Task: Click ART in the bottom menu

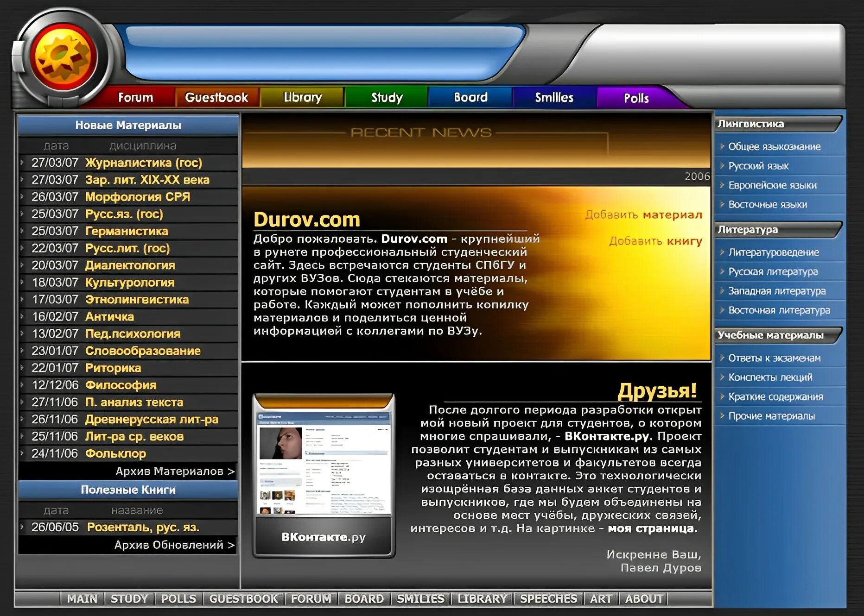Action: pyautogui.click(x=601, y=599)
